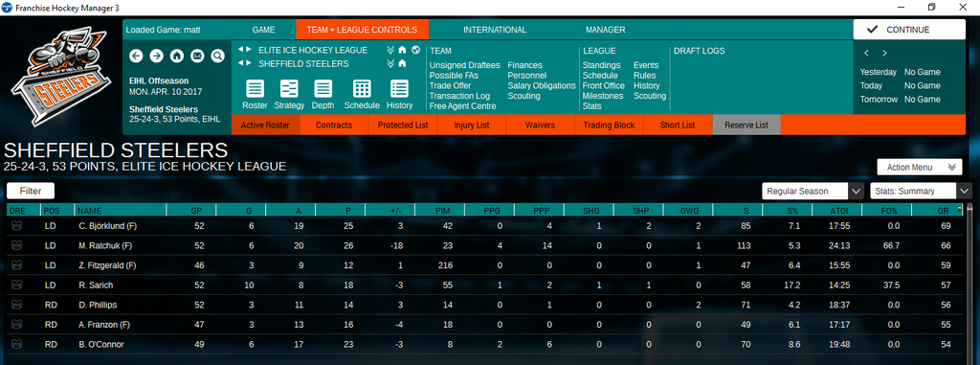Switch to the Trading Block tab

tap(609, 125)
